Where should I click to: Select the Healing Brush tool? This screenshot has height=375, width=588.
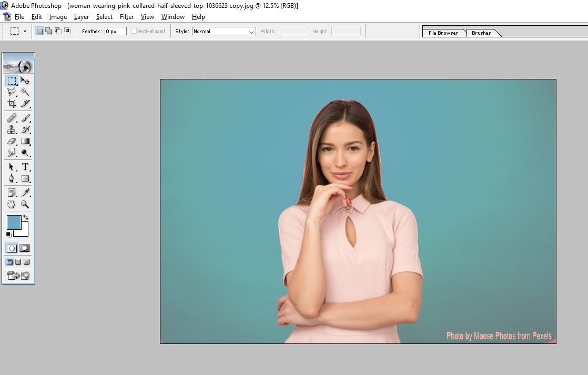tap(12, 118)
